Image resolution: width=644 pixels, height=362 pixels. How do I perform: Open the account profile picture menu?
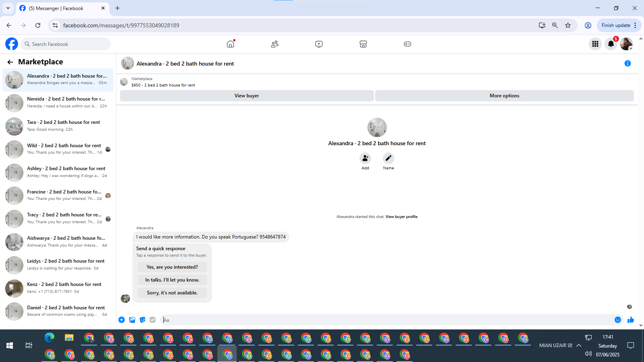[x=626, y=44]
